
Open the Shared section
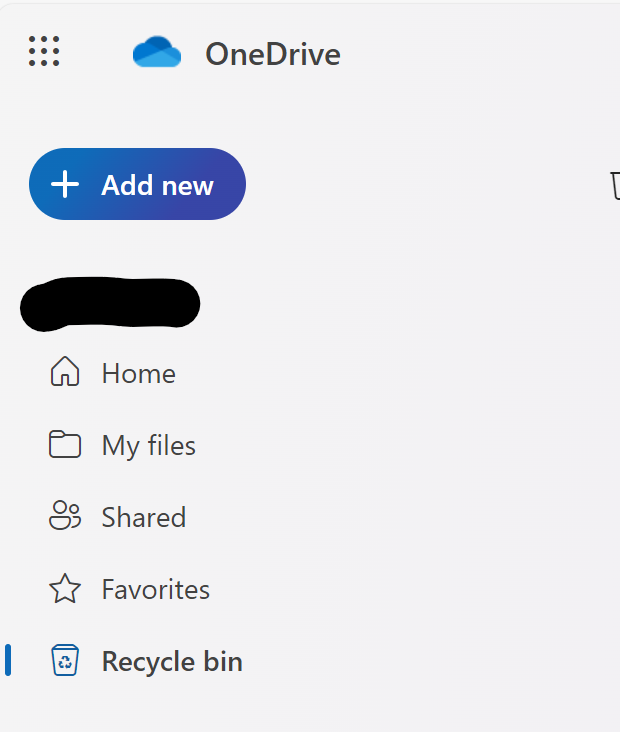click(118, 517)
